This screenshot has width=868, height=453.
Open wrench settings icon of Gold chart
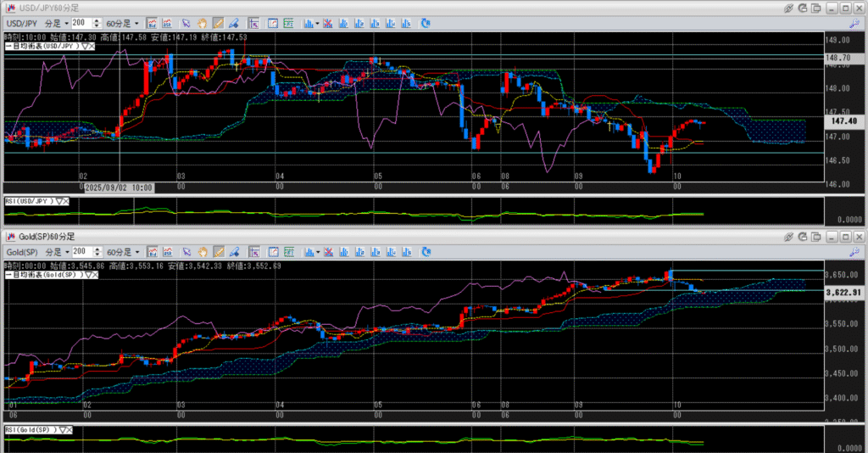pos(853,252)
